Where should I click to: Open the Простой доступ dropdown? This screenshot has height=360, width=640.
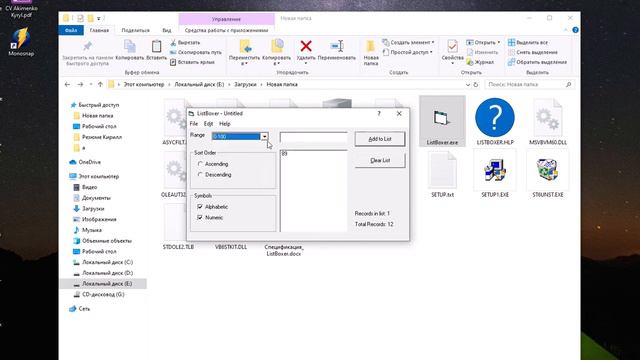coord(407,52)
